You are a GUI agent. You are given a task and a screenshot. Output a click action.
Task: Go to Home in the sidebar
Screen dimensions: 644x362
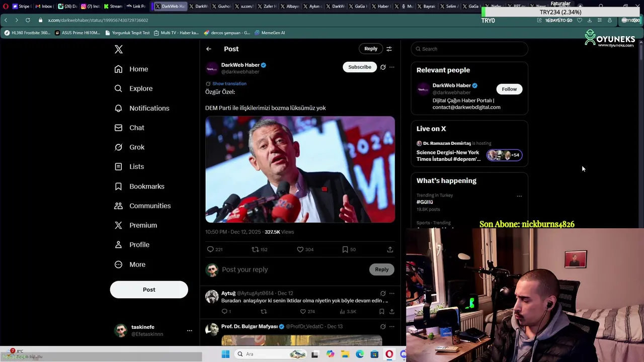point(131,69)
